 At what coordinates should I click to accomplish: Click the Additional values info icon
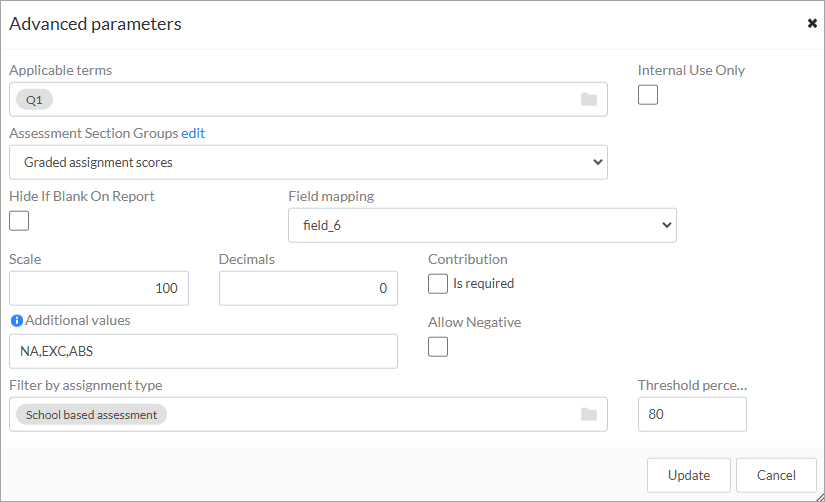tap(17, 320)
